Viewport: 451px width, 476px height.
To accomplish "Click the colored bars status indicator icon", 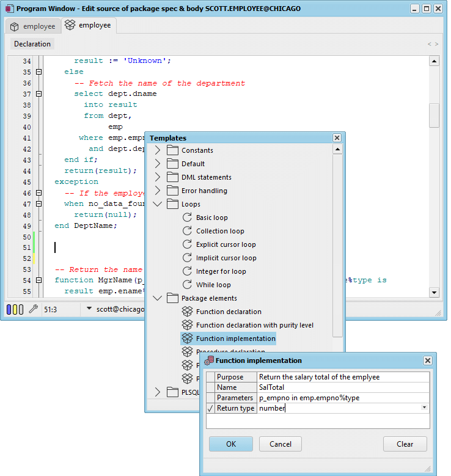I will [x=15, y=309].
